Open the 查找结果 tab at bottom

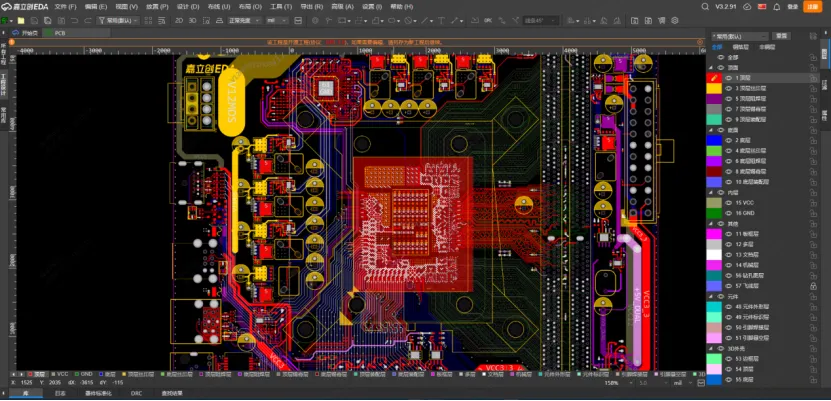pyautogui.click(x=172, y=393)
